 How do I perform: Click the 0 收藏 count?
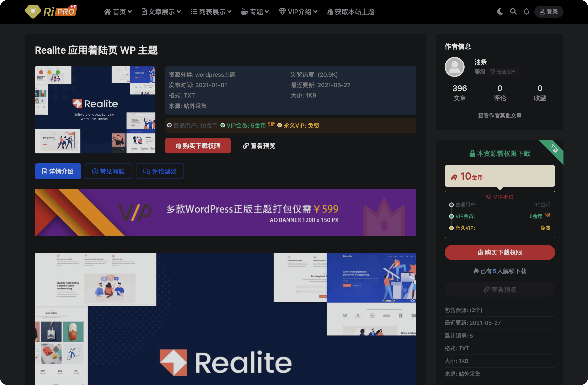click(x=540, y=93)
